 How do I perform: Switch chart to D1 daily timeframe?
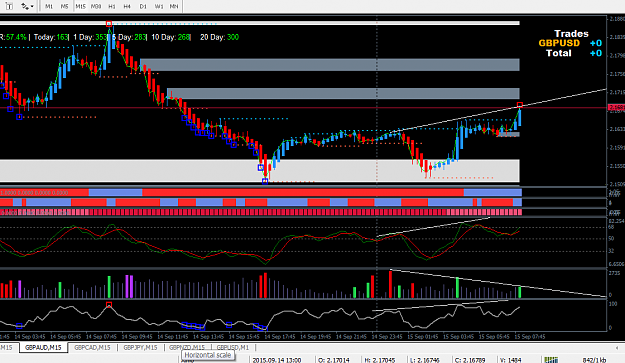143,6
